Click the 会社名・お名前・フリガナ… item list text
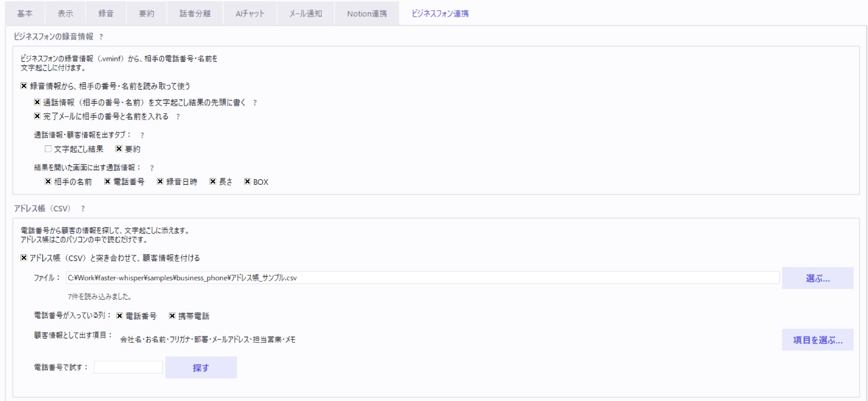 208,340
